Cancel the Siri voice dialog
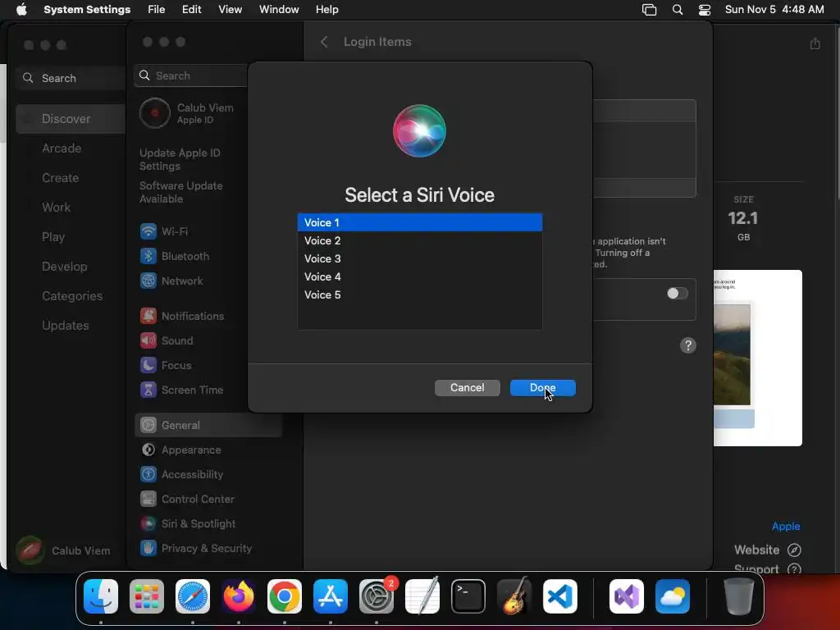This screenshot has width=840, height=630. pos(467,388)
